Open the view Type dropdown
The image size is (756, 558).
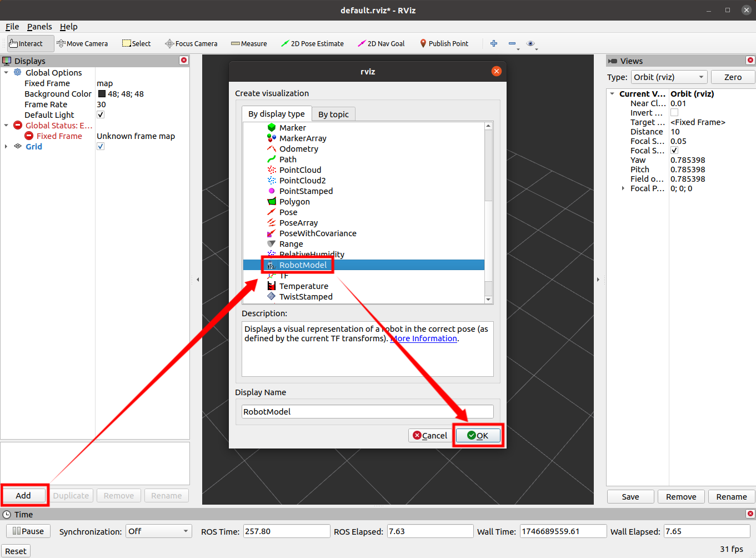(x=669, y=77)
